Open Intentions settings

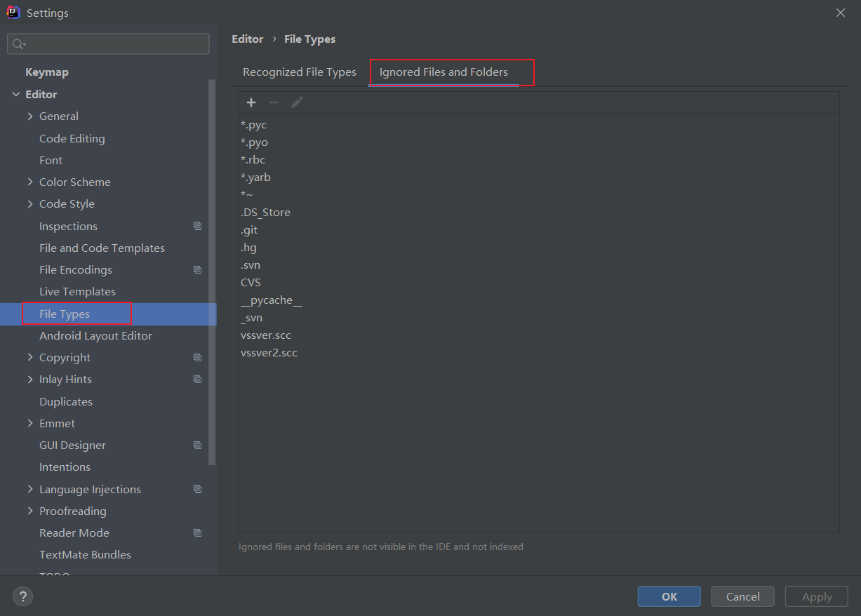point(65,467)
